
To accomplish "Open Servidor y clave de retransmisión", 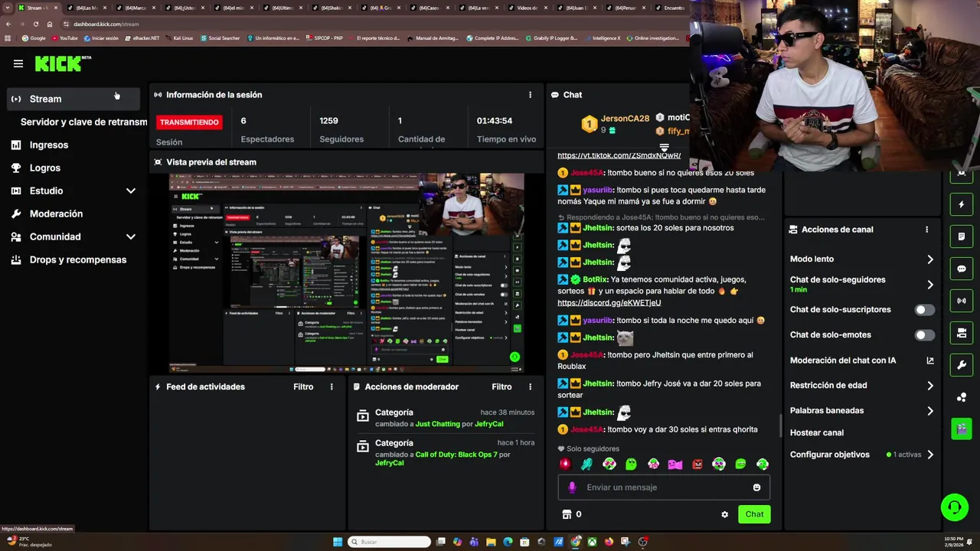I will pyautogui.click(x=83, y=122).
